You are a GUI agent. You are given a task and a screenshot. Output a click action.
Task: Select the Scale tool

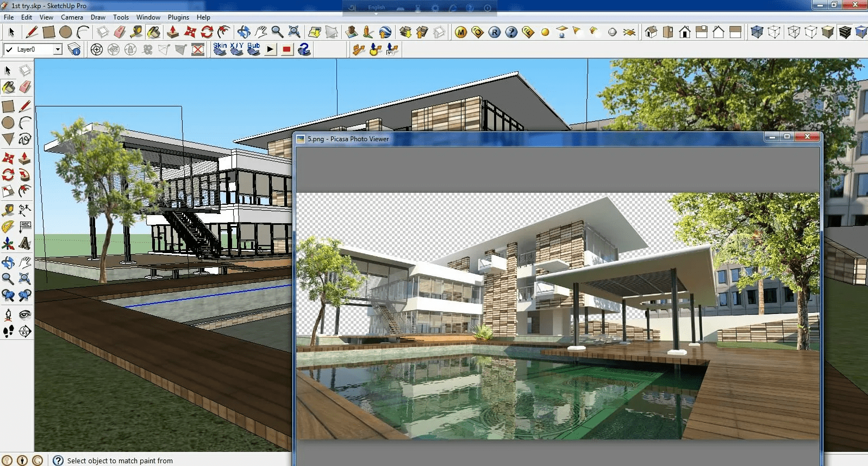pos(8,191)
